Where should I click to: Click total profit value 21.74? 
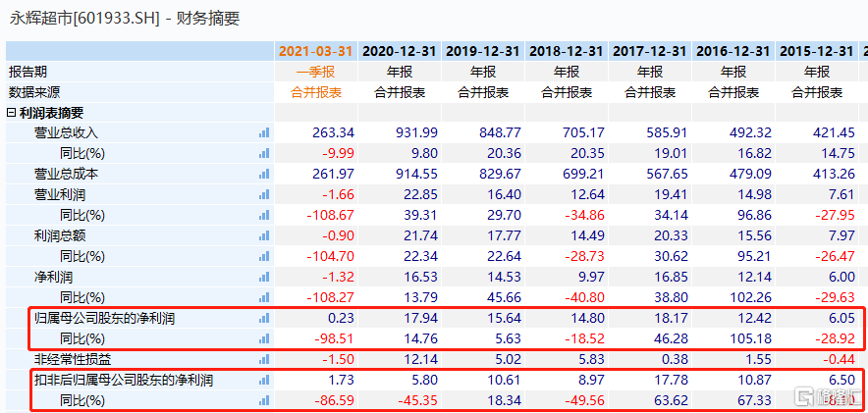[420, 236]
